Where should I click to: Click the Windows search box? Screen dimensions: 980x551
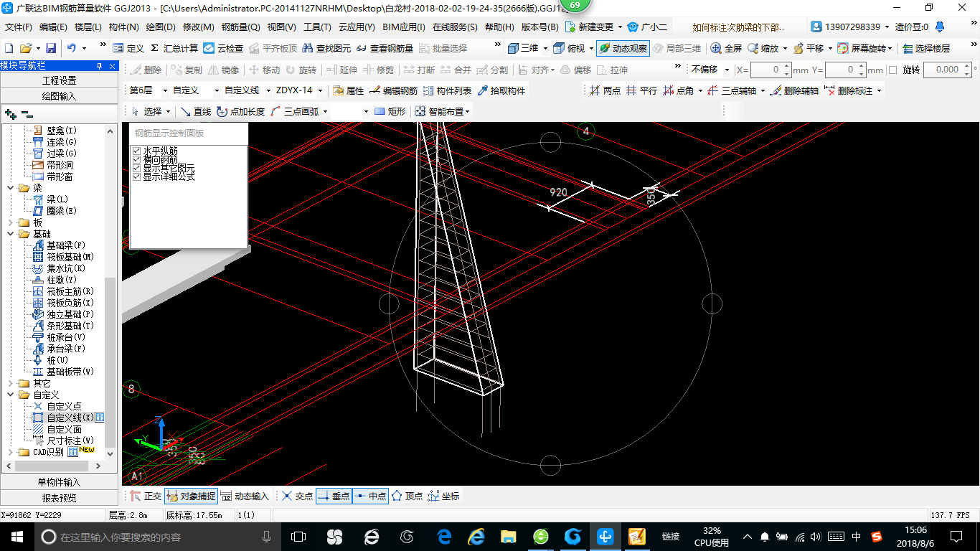point(156,537)
